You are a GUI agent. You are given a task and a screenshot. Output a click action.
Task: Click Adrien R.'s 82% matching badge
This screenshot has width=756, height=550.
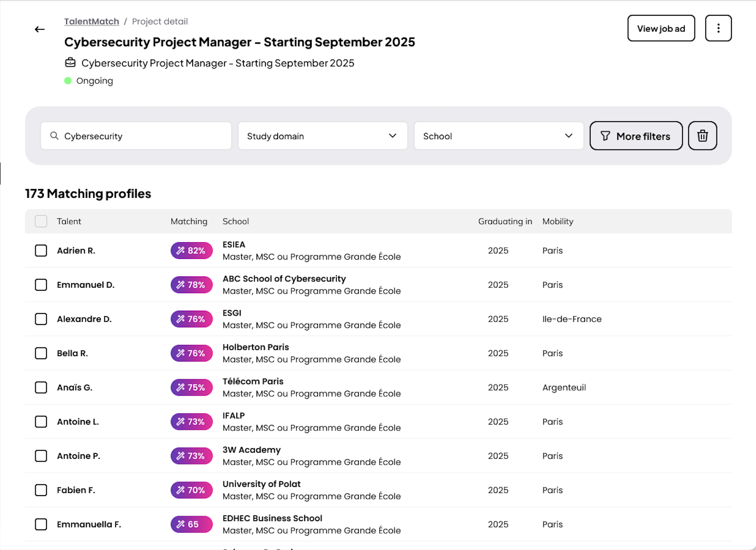[191, 251]
